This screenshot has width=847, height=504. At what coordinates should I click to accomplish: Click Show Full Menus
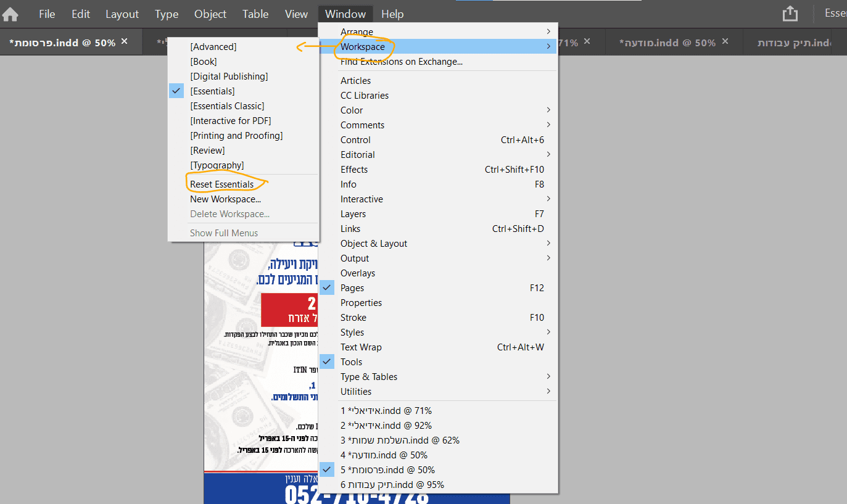tap(244, 233)
